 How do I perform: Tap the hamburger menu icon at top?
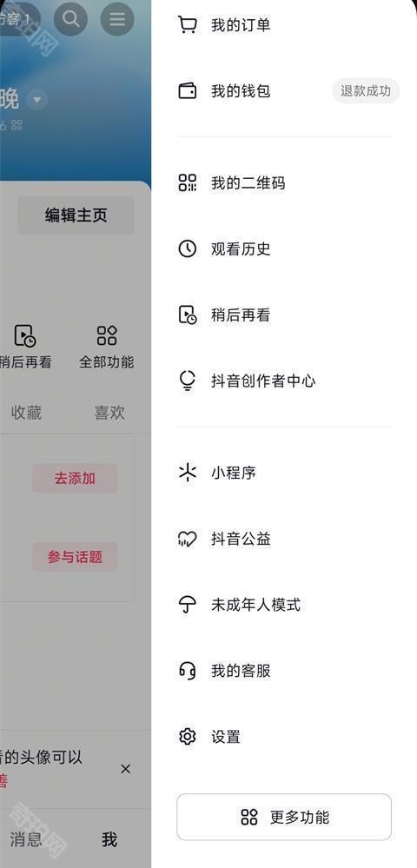pyautogui.click(x=117, y=19)
